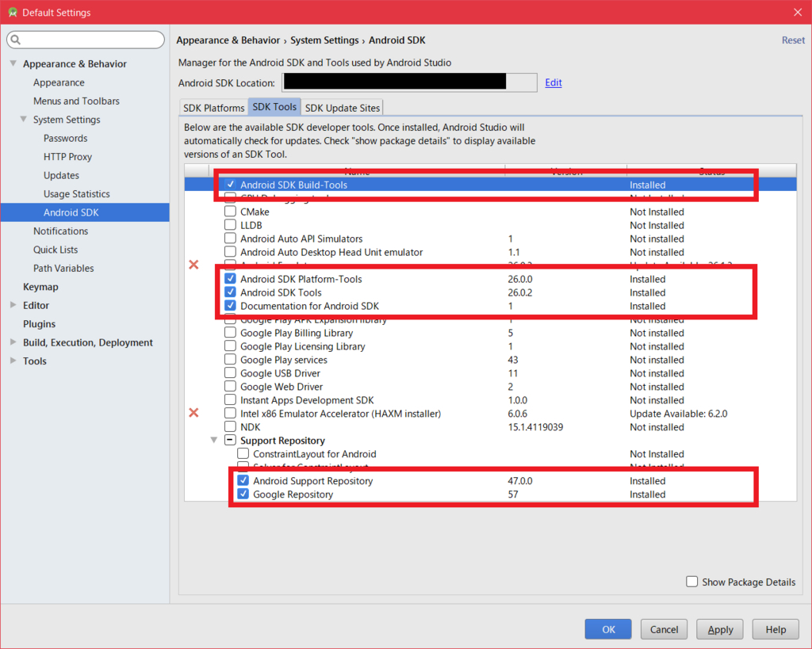Check Google Play Licensing Library

231,346
